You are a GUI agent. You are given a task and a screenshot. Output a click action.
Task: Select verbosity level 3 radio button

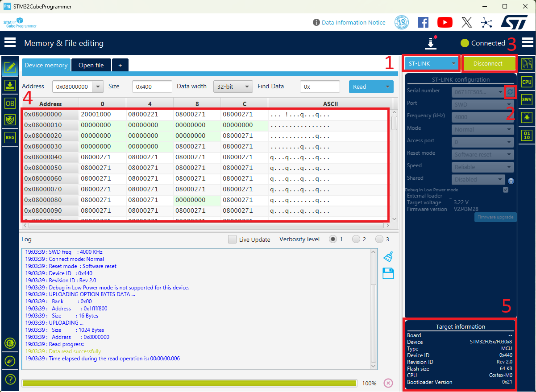coord(379,239)
